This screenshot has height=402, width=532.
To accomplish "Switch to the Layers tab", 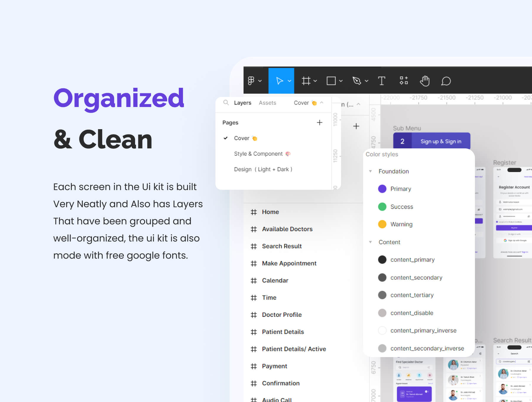I will click(x=242, y=103).
